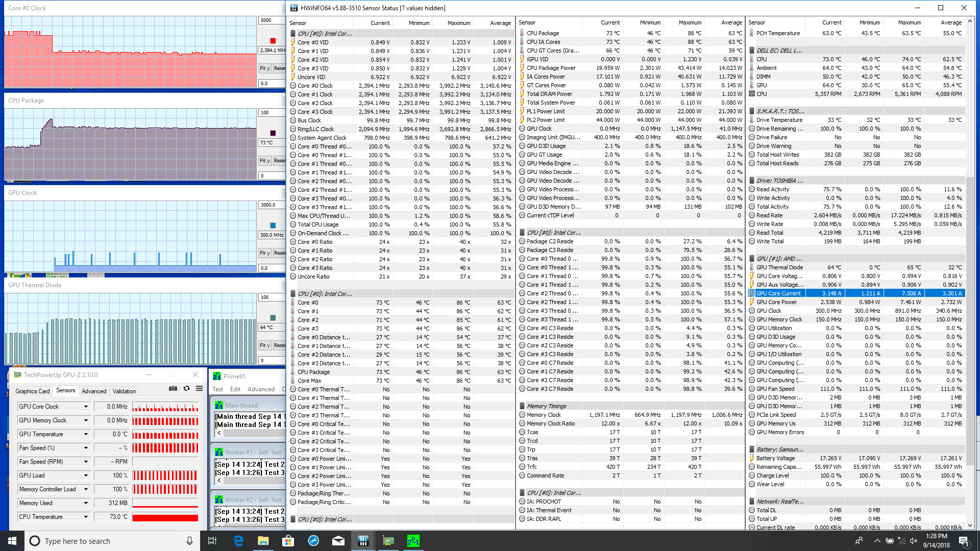
Task: Open the Edit menu in Prime95
Action: click(x=235, y=389)
